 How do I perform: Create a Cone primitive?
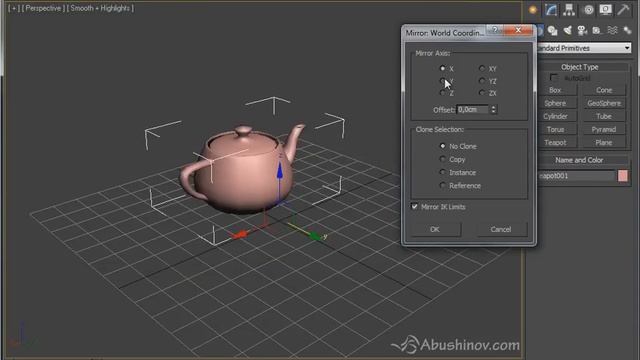(604, 90)
